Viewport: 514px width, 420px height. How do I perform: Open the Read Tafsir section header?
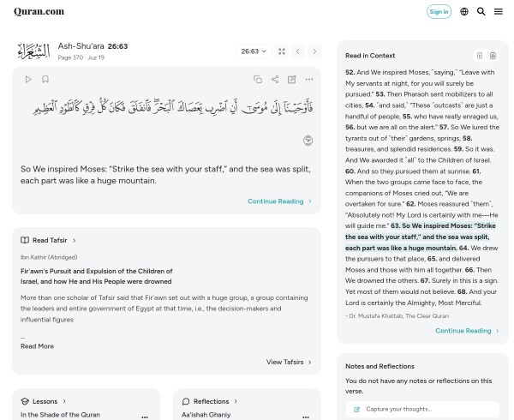point(48,240)
